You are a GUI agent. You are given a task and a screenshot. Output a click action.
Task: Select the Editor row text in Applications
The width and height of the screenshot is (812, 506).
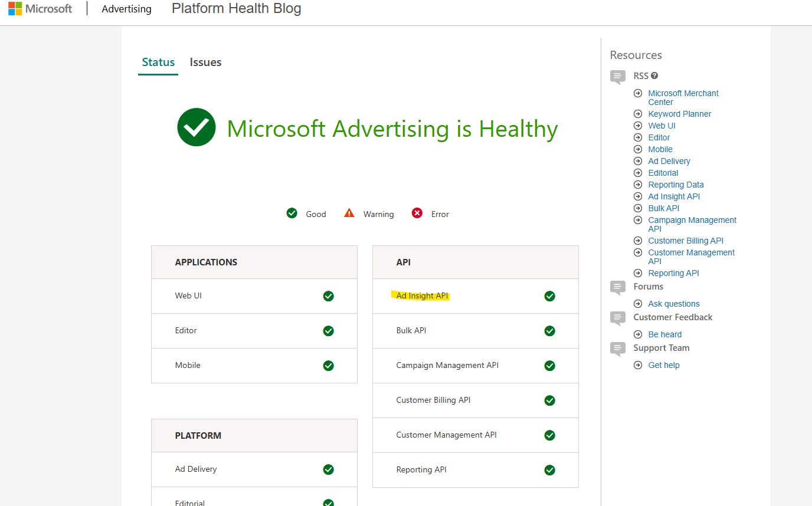point(186,330)
